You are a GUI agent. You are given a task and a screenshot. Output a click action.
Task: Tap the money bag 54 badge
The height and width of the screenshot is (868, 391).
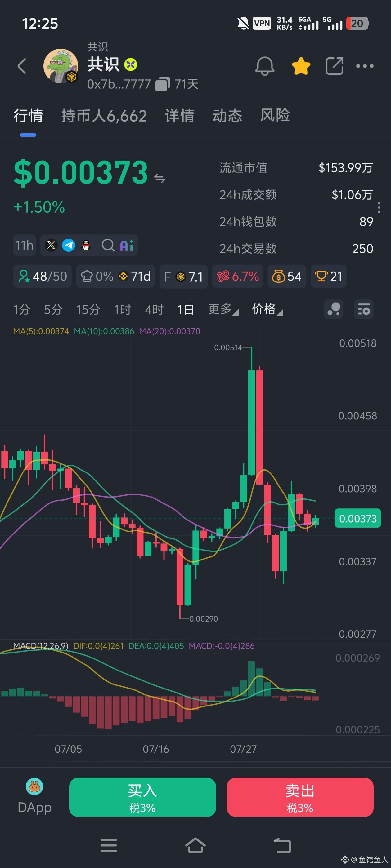click(x=287, y=276)
